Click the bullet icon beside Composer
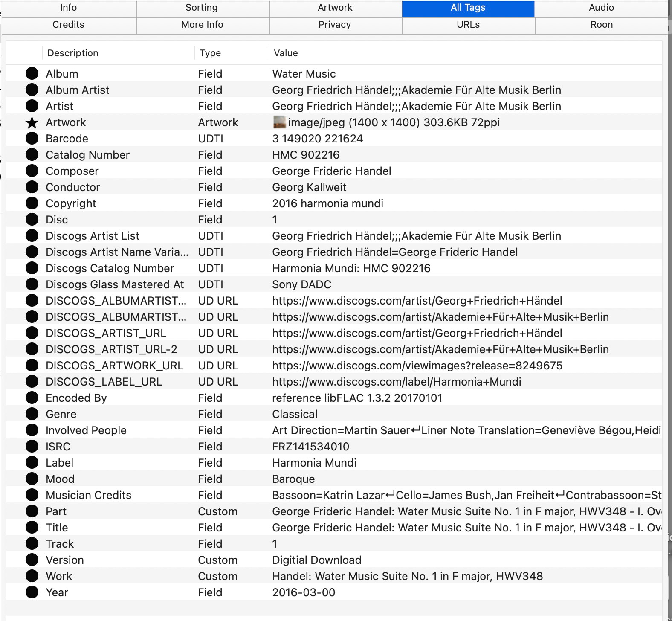672x621 pixels. [x=32, y=171]
